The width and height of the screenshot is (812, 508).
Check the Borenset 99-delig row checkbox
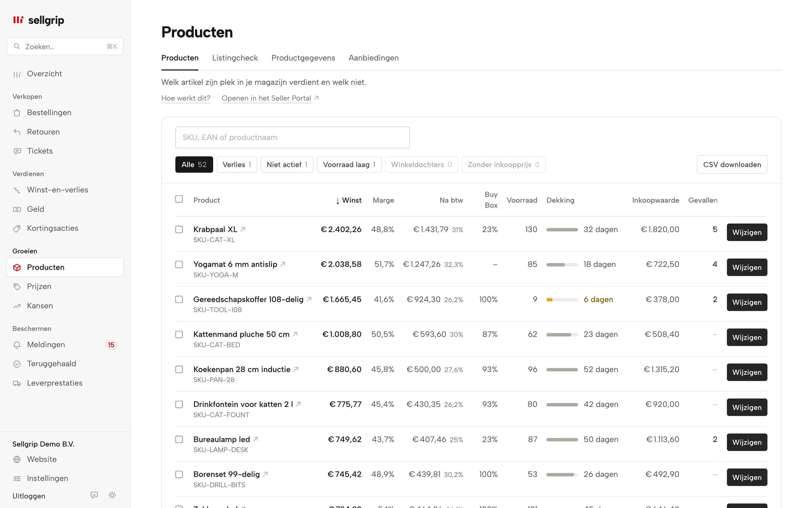click(179, 474)
